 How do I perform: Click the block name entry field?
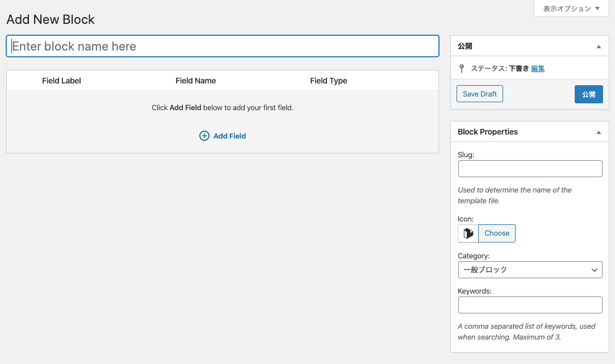tap(222, 46)
